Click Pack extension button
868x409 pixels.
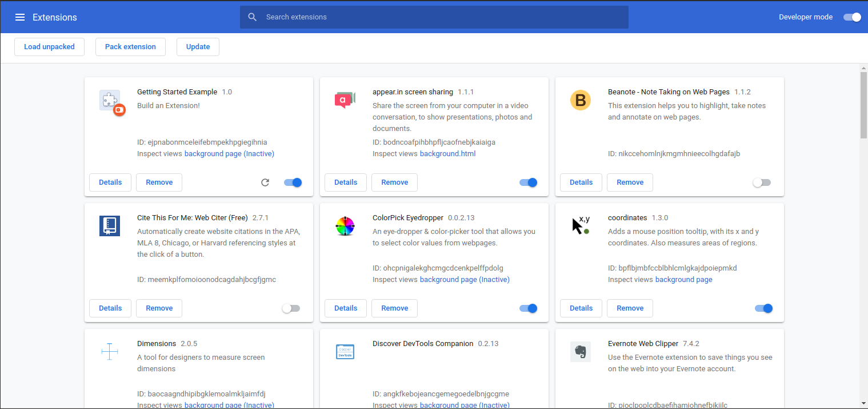coord(130,47)
